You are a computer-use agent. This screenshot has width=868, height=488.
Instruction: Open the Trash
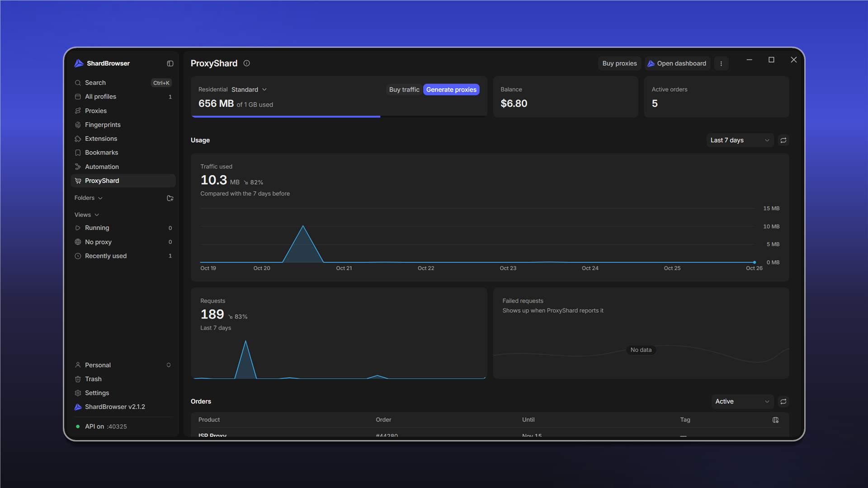point(123,379)
